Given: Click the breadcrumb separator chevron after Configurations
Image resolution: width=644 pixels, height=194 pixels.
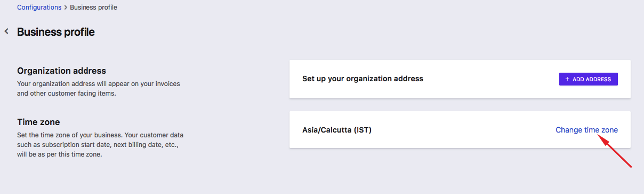Looking at the screenshot, I should pyautogui.click(x=66, y=7).
